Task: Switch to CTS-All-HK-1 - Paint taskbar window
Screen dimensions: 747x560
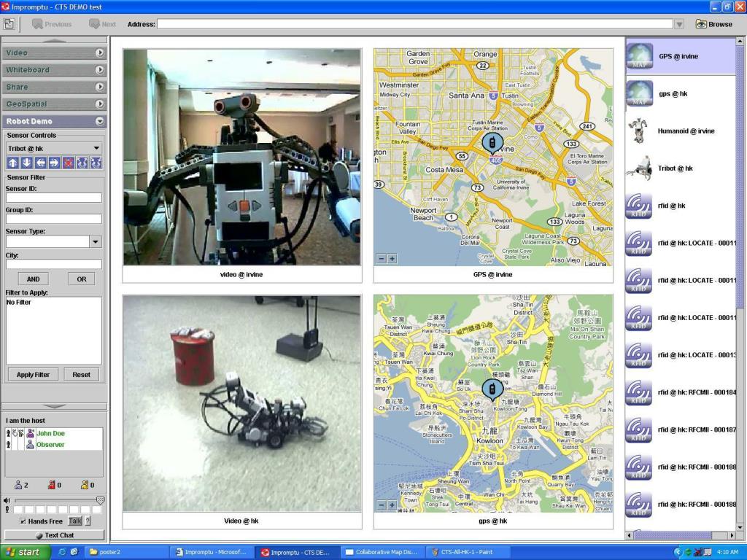Action: (468, 552)
